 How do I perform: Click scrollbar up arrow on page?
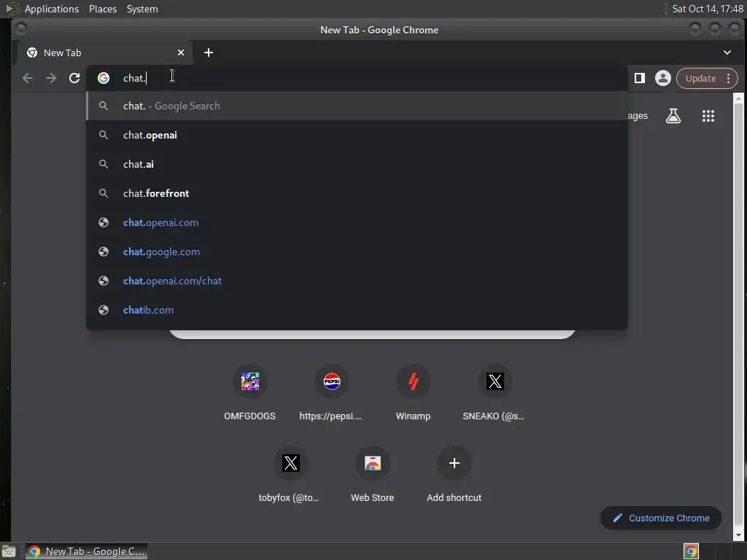[x=738, y=98]
